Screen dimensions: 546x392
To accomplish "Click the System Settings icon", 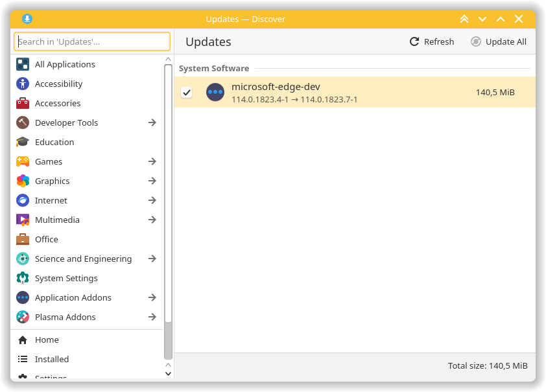I will [23, 278].
